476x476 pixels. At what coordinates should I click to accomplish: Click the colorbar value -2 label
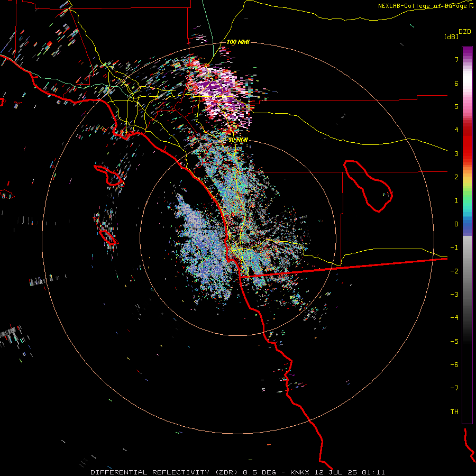click(454, 271)
